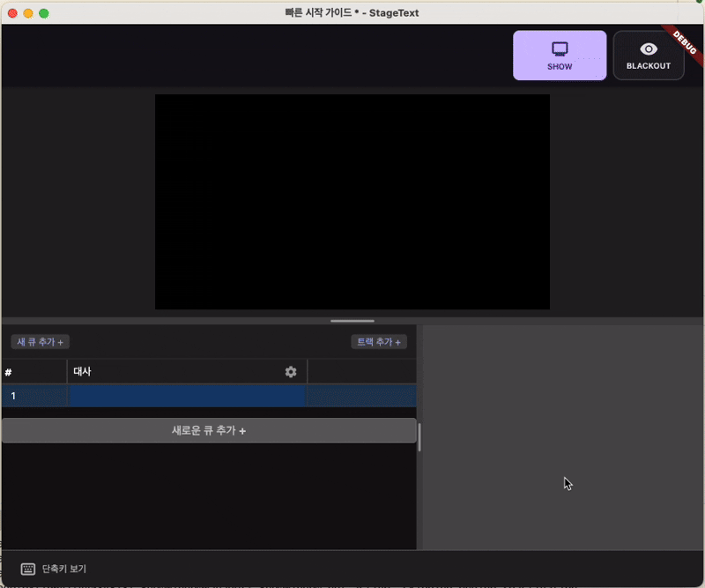Click the 새 큐 추가 + button
Screen dimensions: 705x588
point(40,342)
